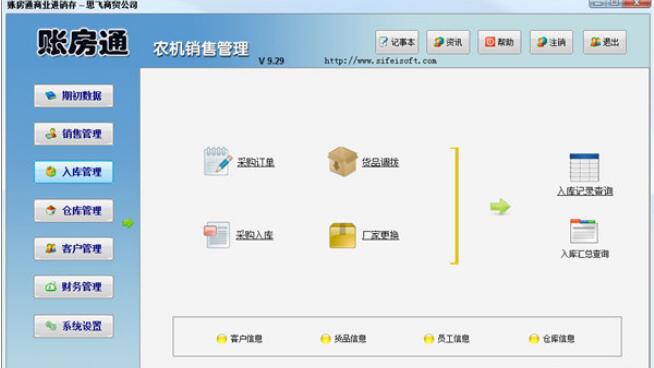Click the 厂家更换 yellow box icon

point(342,235)
